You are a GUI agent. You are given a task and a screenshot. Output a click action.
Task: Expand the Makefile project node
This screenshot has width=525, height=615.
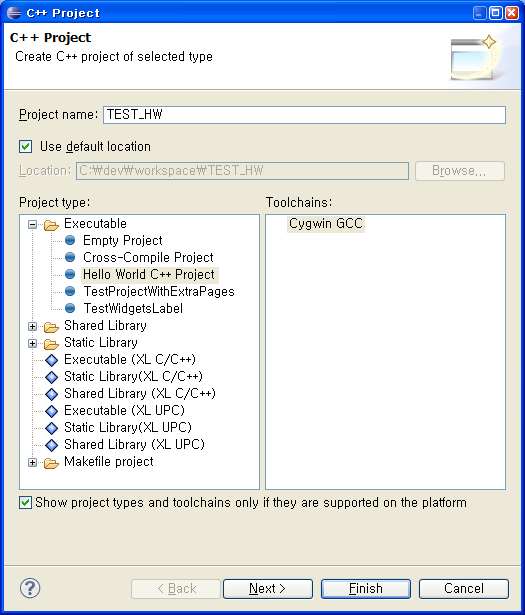33,462
